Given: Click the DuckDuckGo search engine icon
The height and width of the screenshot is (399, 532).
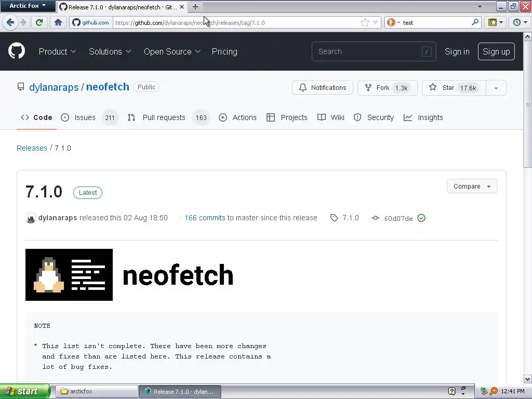Looking at the screenshot, I should click(391, 22).
